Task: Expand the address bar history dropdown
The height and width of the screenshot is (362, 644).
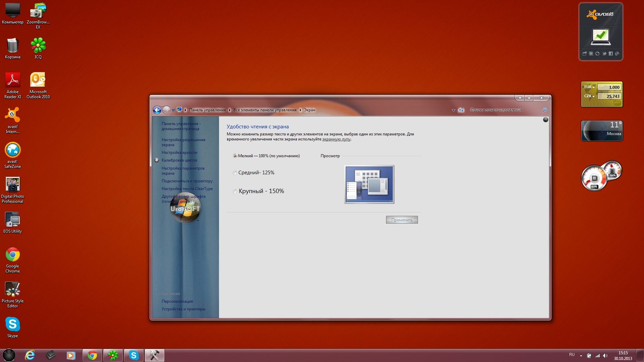Action: pos(453,110)
